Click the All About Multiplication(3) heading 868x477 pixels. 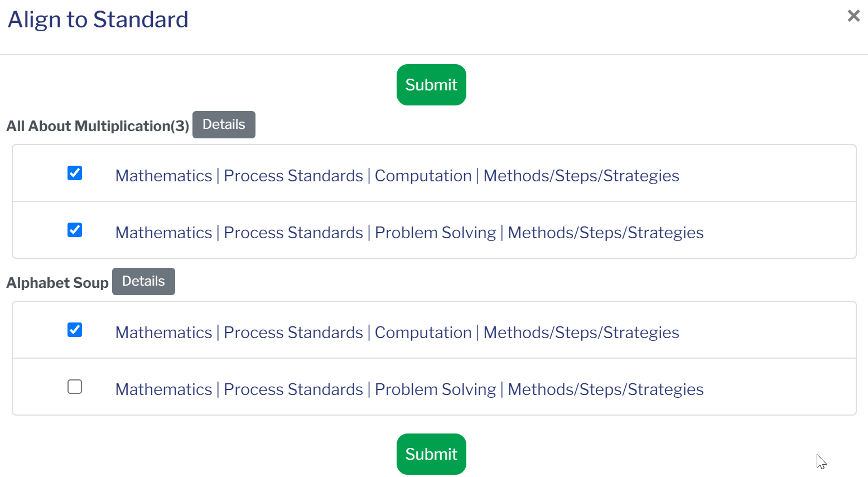pos(98,126)
